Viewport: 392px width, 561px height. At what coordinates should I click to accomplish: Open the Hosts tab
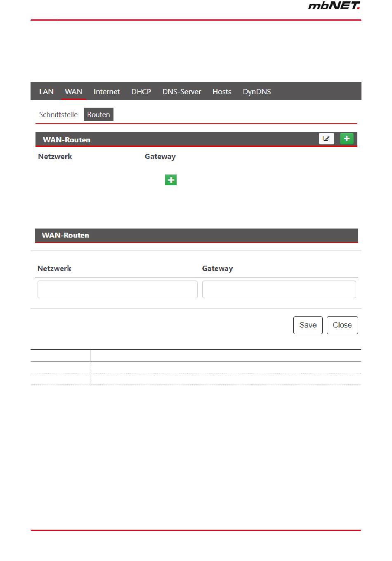(x=222, y=92)
